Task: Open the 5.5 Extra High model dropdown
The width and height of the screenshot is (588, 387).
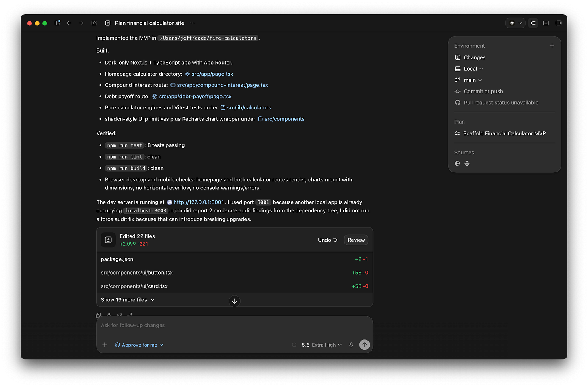Action: click(x=322, y=345)
